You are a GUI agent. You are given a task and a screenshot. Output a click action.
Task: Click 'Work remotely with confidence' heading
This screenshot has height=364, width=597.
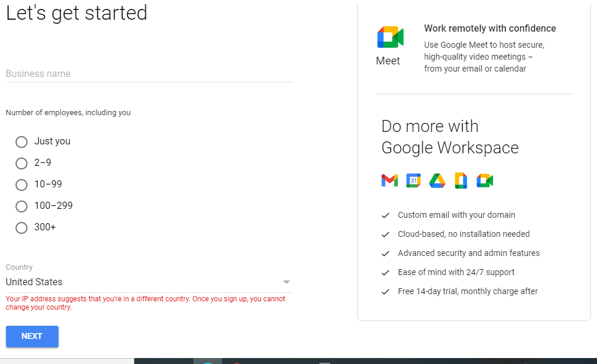490,29
